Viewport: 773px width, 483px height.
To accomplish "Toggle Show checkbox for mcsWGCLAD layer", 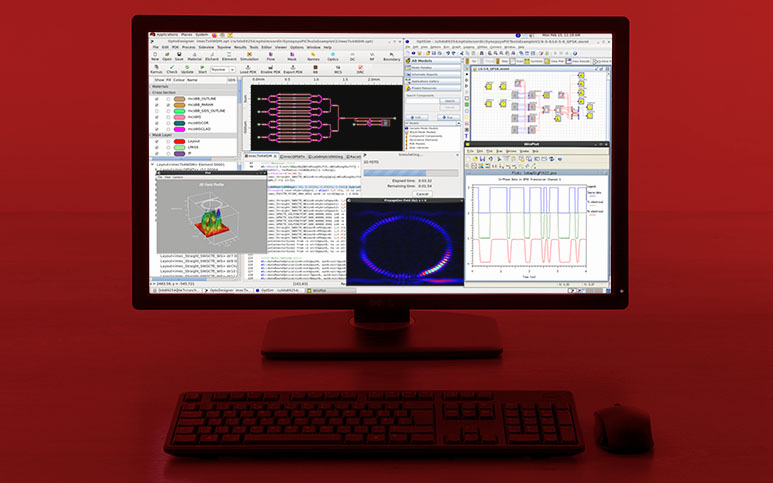I will tap(155, 128).
